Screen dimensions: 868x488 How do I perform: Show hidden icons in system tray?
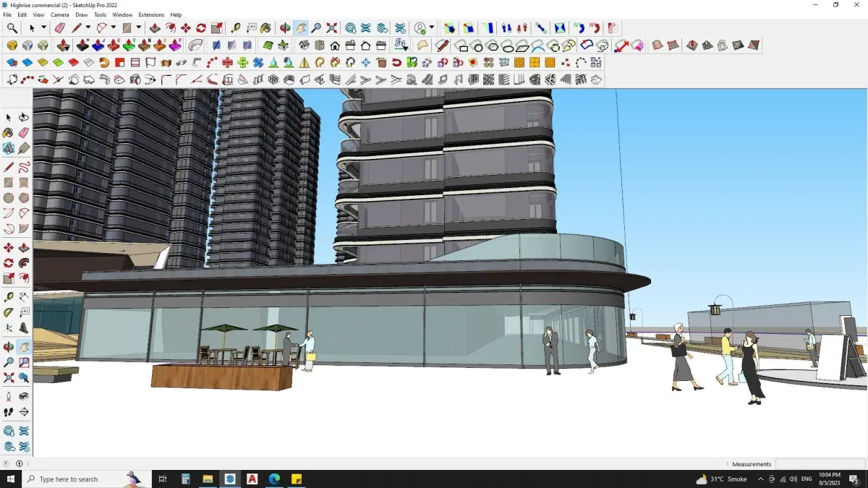pyautogui.click(x=760, y=479)
